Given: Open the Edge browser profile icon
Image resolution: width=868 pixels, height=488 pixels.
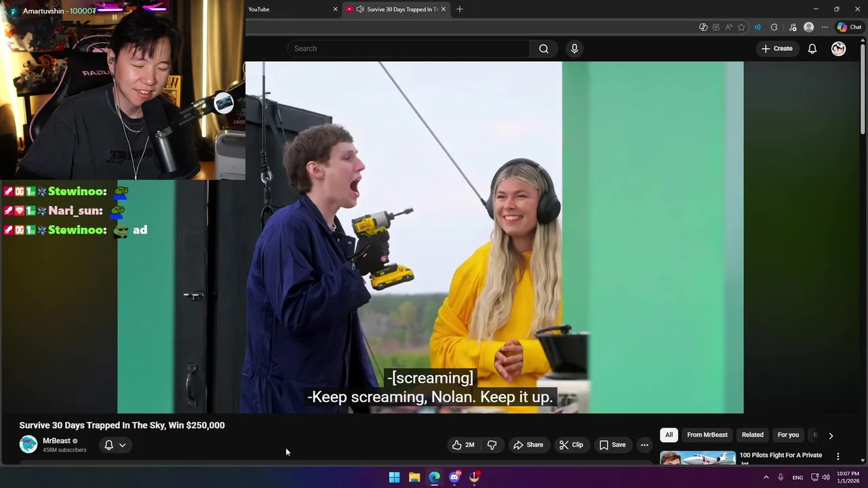Looking at the screenshot, I should 808,27.
